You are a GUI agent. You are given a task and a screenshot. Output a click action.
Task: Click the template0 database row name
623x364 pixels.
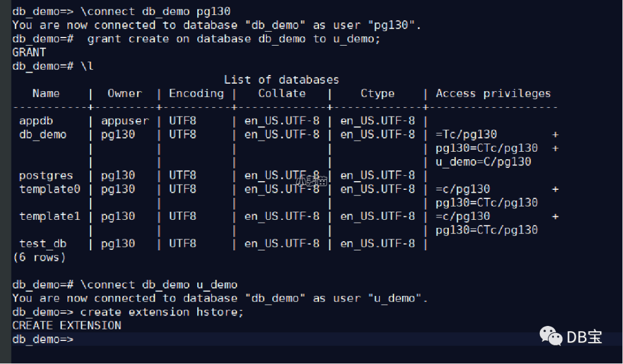(x=50, y=189)
